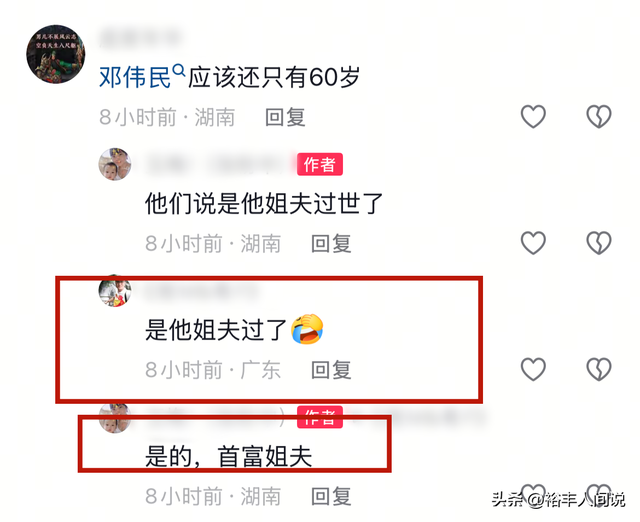The width and height of the screenshot is (640, 522).
Task: Open the 邓伟民 highlighted name link
Action: (135, 77)
